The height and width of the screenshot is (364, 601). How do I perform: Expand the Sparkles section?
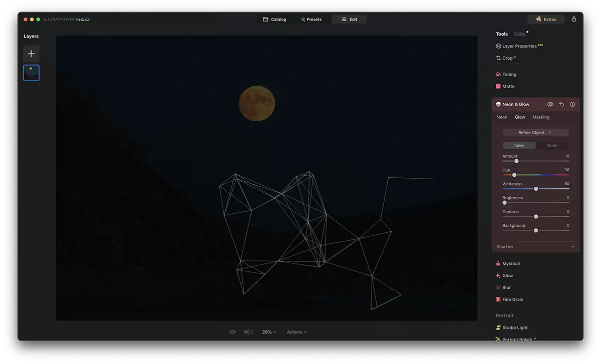[x=536, y=247]
